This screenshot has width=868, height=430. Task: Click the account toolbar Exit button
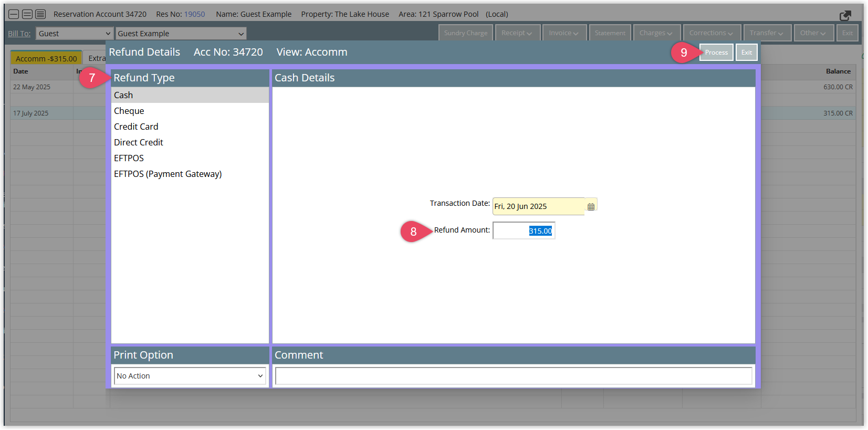tap(848, 33)
